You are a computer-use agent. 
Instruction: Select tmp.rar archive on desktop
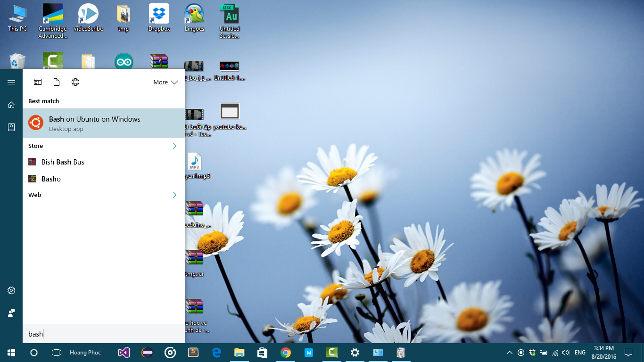(x=194, y=263)
